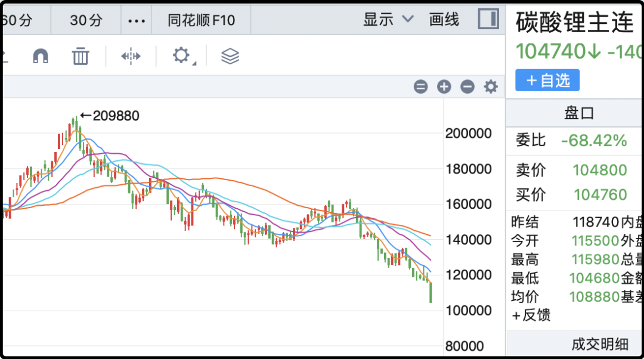Screen dimensions: 644x359
Task: Click the 140000 price axis label
Action: point(469,240)
